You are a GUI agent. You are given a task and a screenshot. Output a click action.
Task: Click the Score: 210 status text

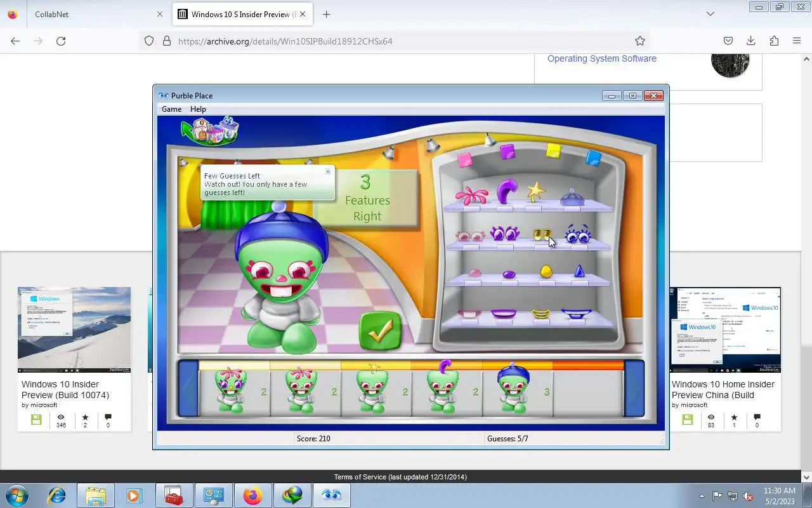click(x=313, y=439)
